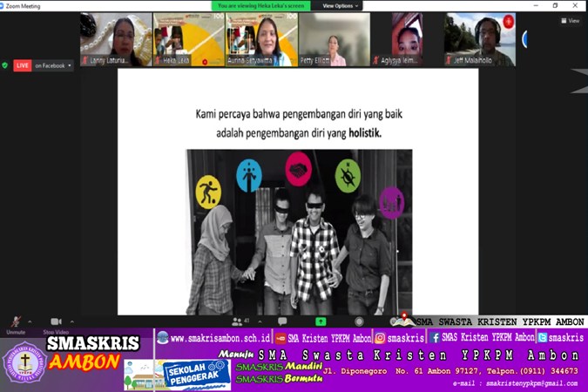Click the green screen-viewing notification bar
This screenshot has height=392, width=588.
click(261, 5)
